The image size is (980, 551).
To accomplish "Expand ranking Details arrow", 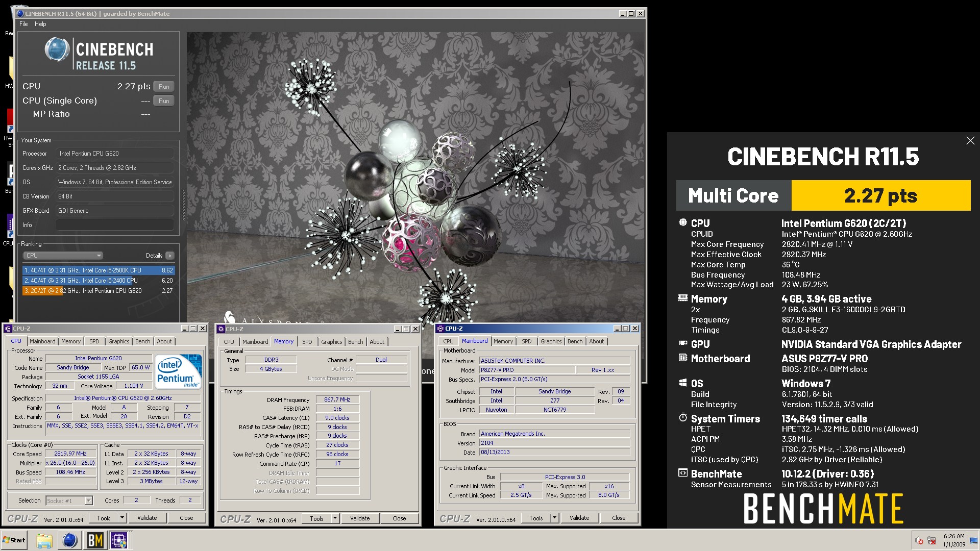I will 170,256.
